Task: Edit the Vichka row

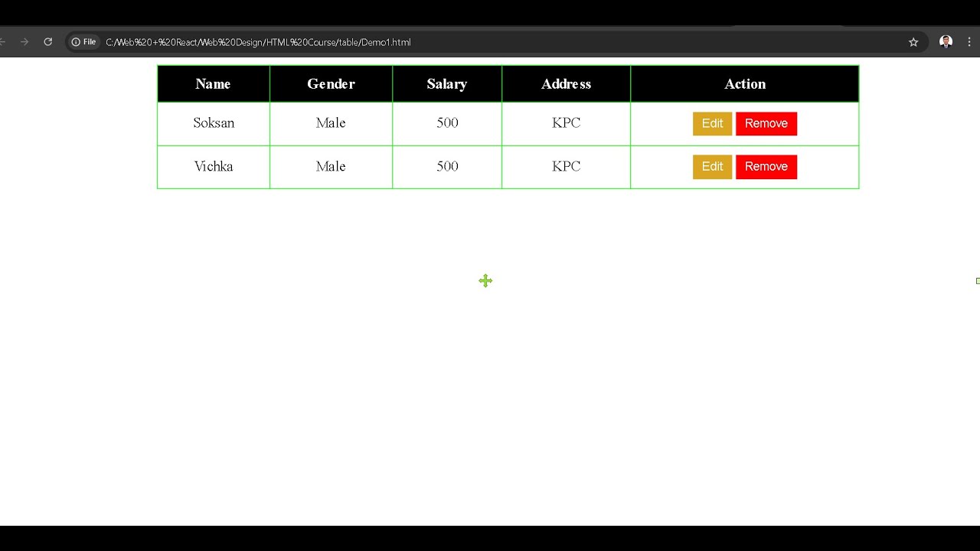Action: (x=712, y=167)
